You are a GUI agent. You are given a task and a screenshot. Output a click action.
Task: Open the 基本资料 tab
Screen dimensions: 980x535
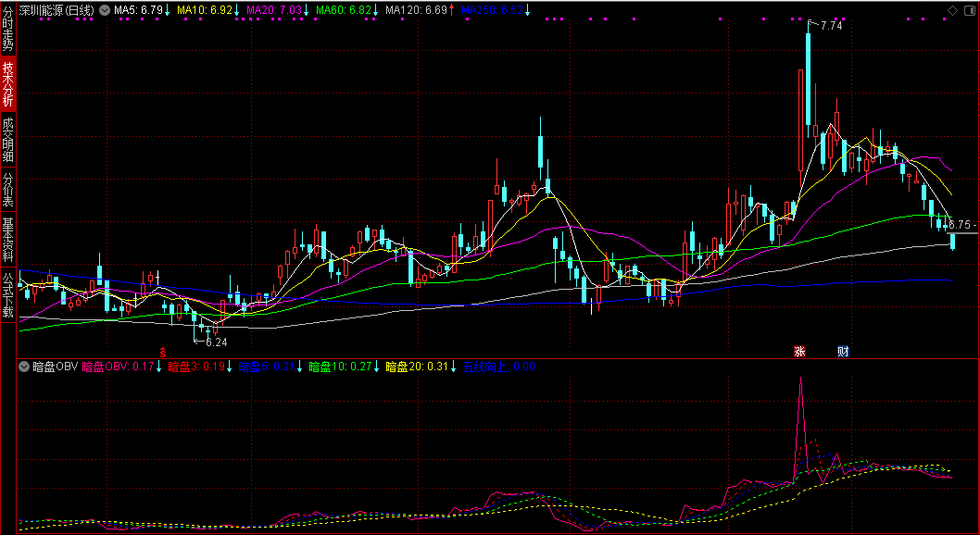[8, 240]
